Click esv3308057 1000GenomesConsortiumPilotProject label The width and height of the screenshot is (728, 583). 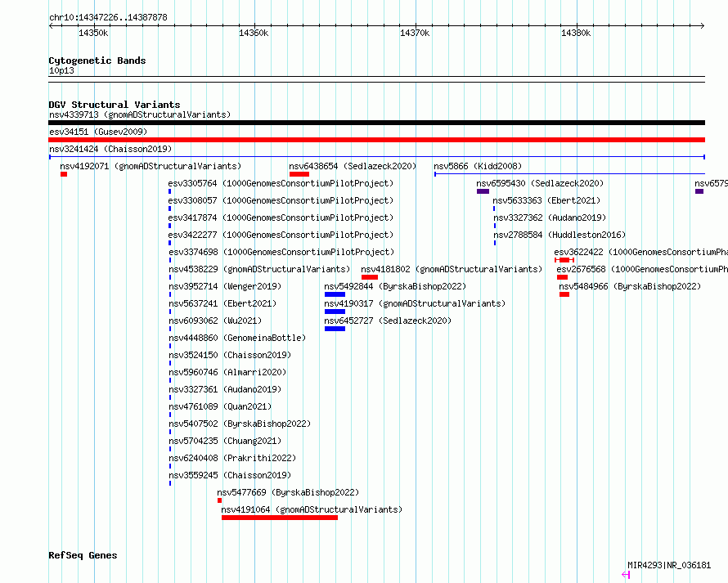point(281,200)
